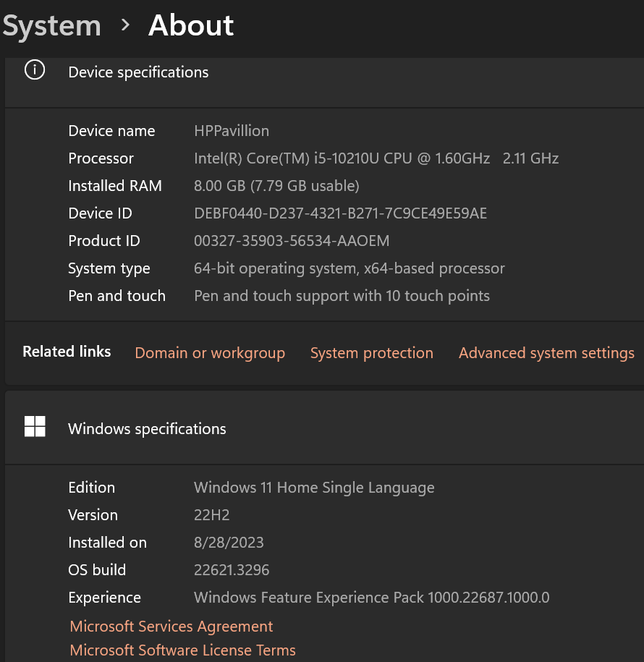Click the Version value 22H2

[x=211, y=514]
